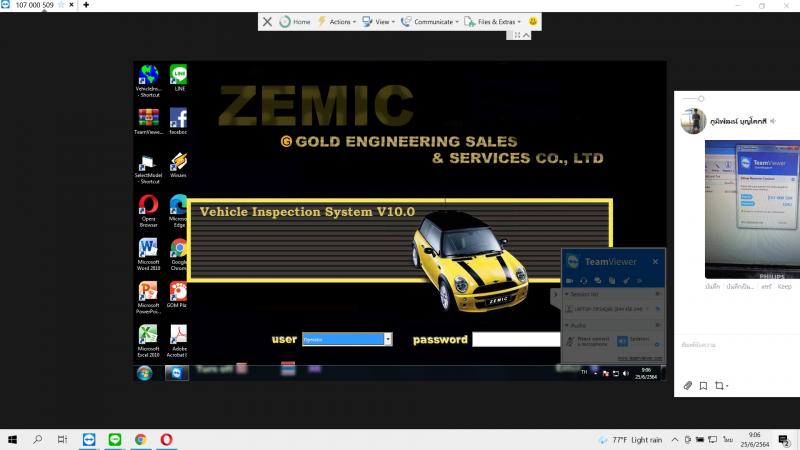
Task: Open VehicleInspection shortcut on remote desktop
Action: tap(148, 81)
